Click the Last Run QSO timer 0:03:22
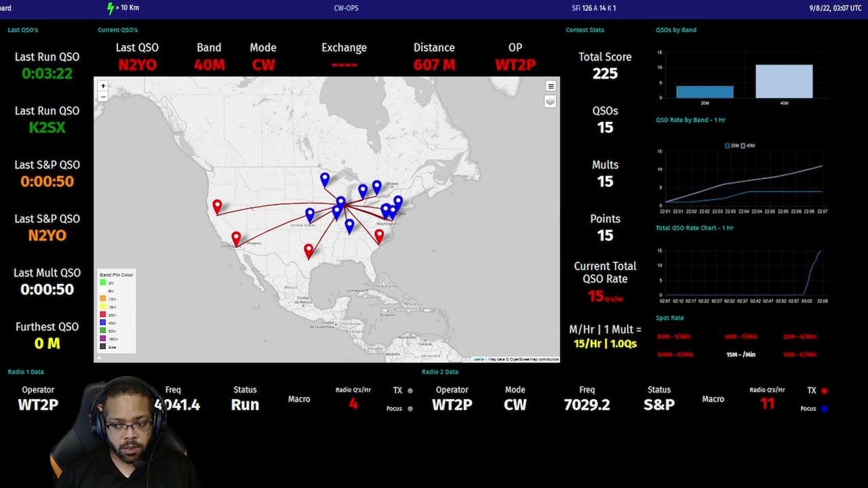Viewport: 868px width, 488px height. (x=47, y=74)
